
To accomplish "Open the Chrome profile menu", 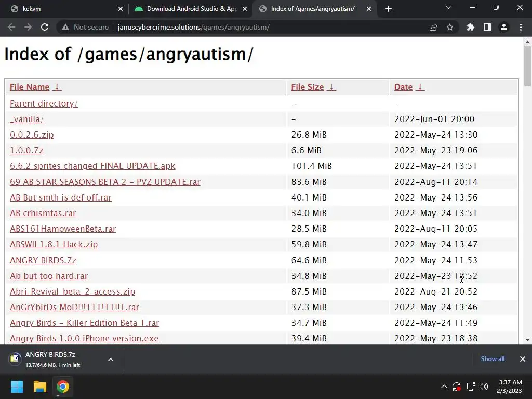I will click(x=504, y=27).
